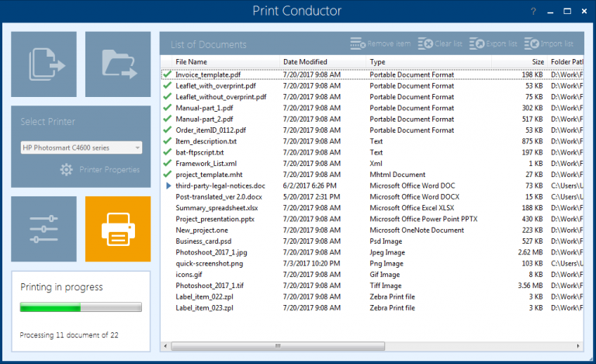Viewport: 596px width, 364px height.
Task: Click the Export list toolbar button
Action: click(494, 44)
